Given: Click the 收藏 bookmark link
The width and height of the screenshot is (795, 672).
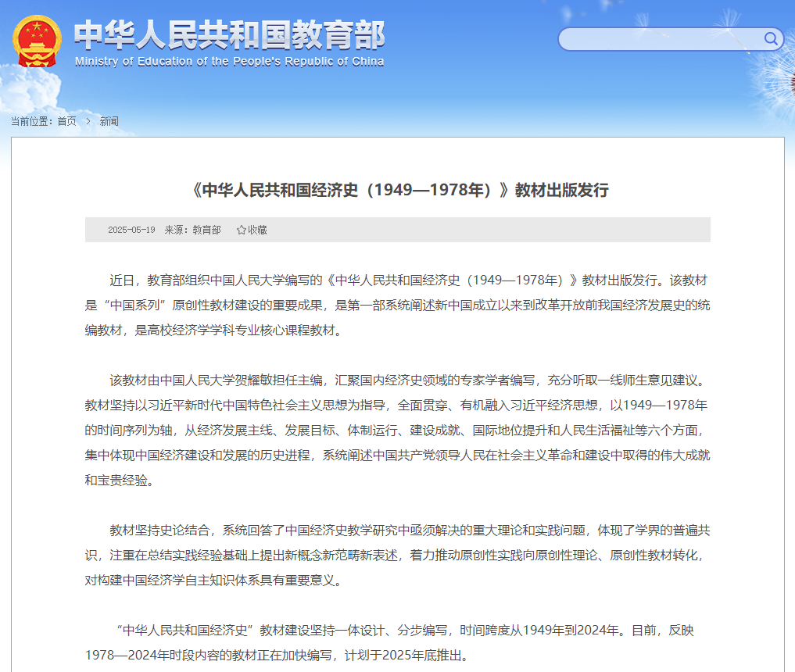Looking at the screenshot, I should 257,230.
